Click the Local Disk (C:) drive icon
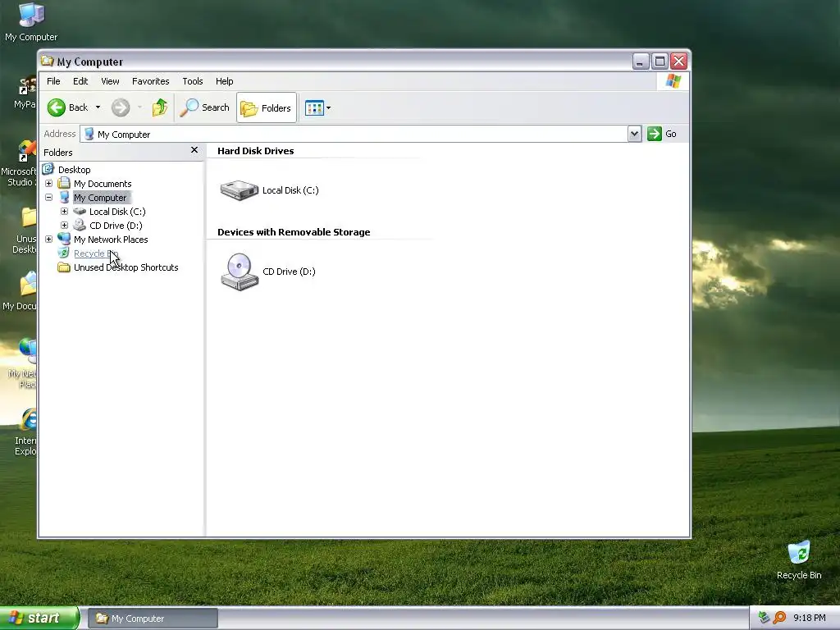Viewport: 840px width, 630px height. 240,190
